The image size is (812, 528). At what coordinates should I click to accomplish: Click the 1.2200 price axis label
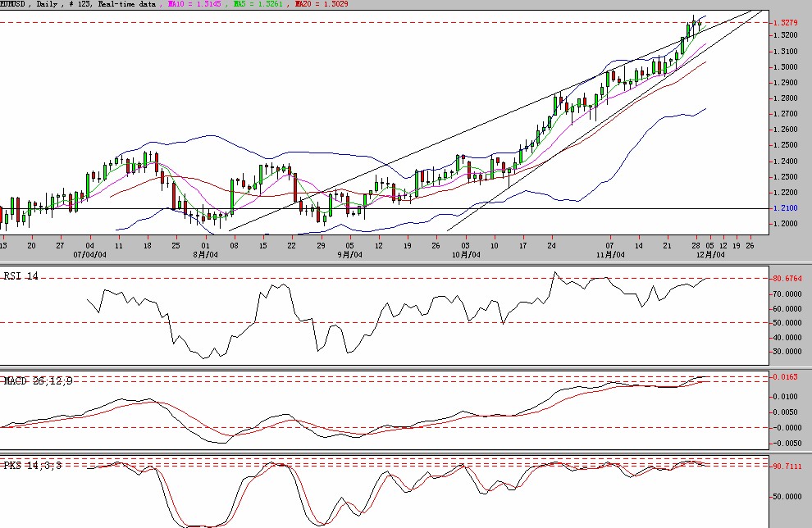(785, 192)
